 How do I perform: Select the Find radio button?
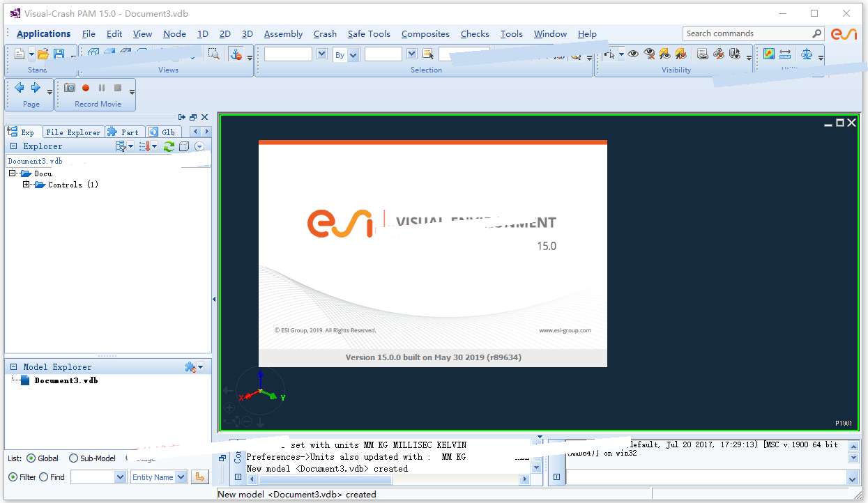click(44, 477)
